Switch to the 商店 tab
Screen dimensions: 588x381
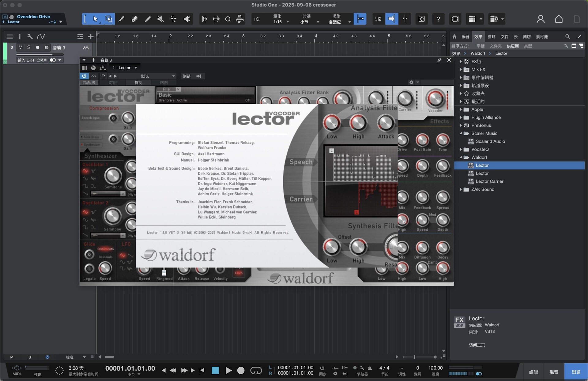coord(527,37)
